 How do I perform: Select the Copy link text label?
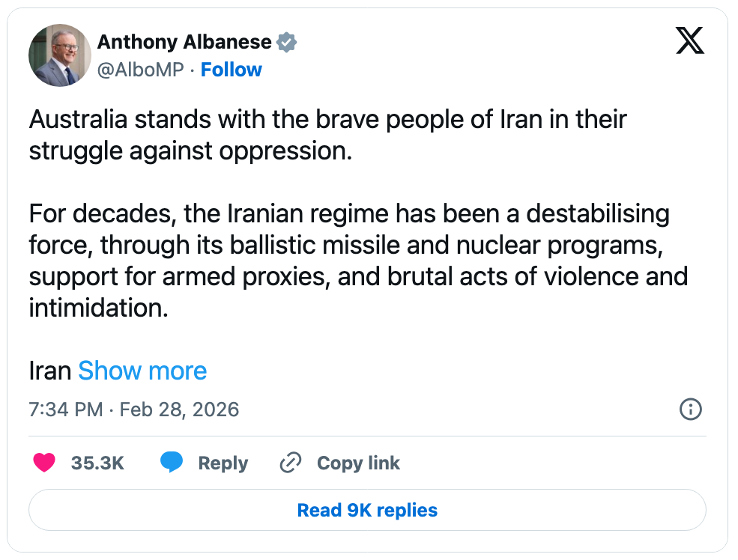[358, 463]
